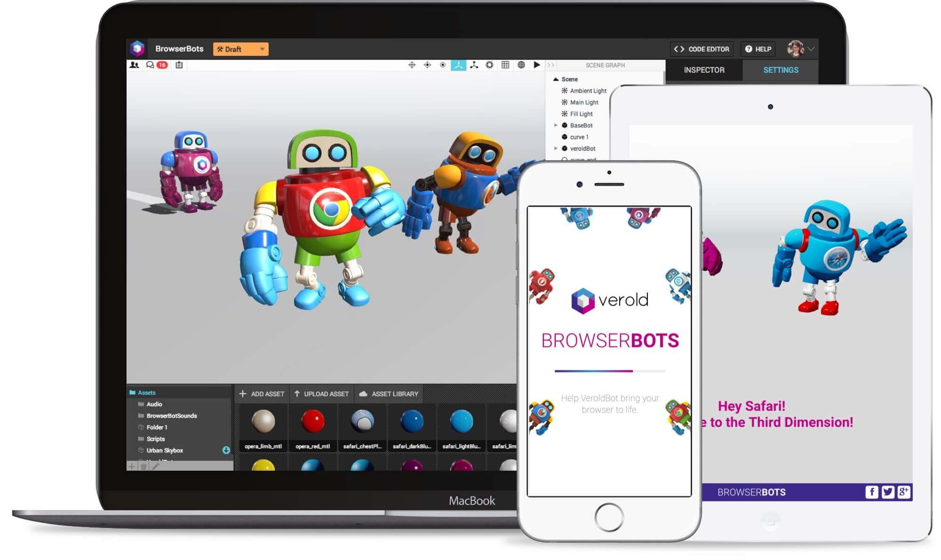Open comments with the 16 badge
The image size is (941, 560).
point(157,65)
